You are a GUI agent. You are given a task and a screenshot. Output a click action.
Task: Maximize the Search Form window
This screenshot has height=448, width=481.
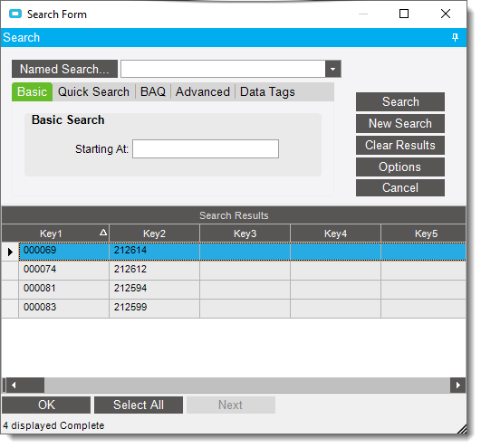(x=404, y=14)
